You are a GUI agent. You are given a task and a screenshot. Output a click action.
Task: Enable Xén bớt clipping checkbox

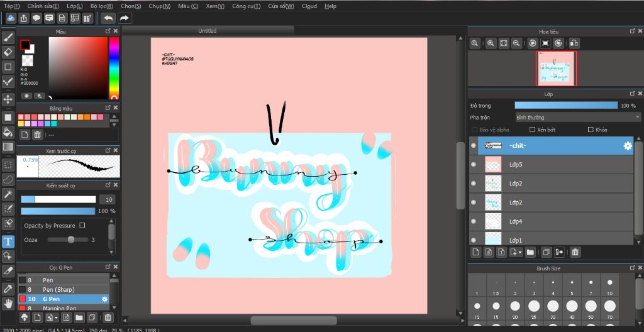pos(532,130)
